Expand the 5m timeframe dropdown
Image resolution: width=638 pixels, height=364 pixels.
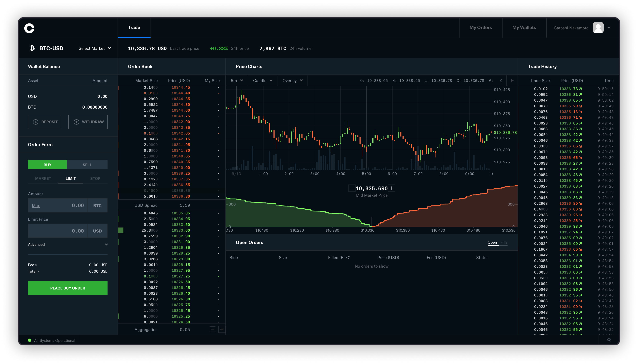tap(237, 81)
